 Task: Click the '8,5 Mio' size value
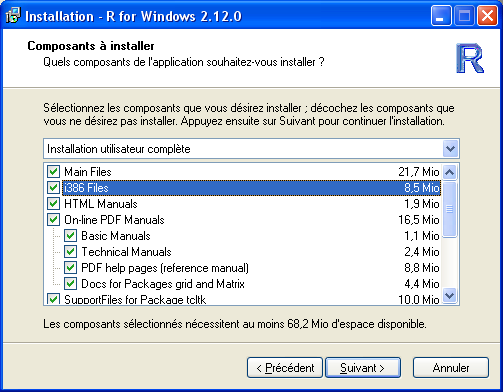(422, 188)
